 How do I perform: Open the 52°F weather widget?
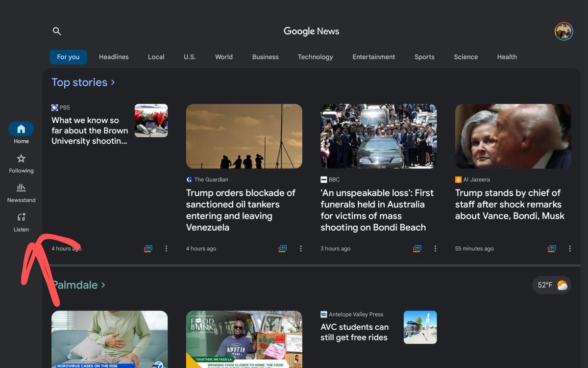(x=551, y=285)
